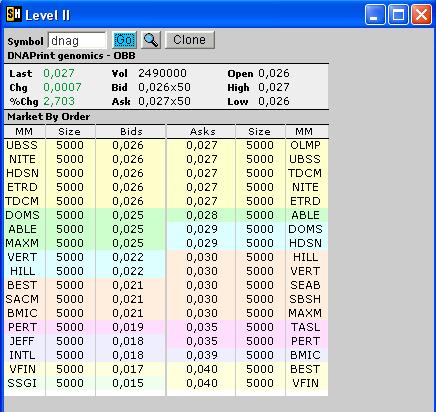Close the Level II window
436x412 pixels.
pos(422,15)
